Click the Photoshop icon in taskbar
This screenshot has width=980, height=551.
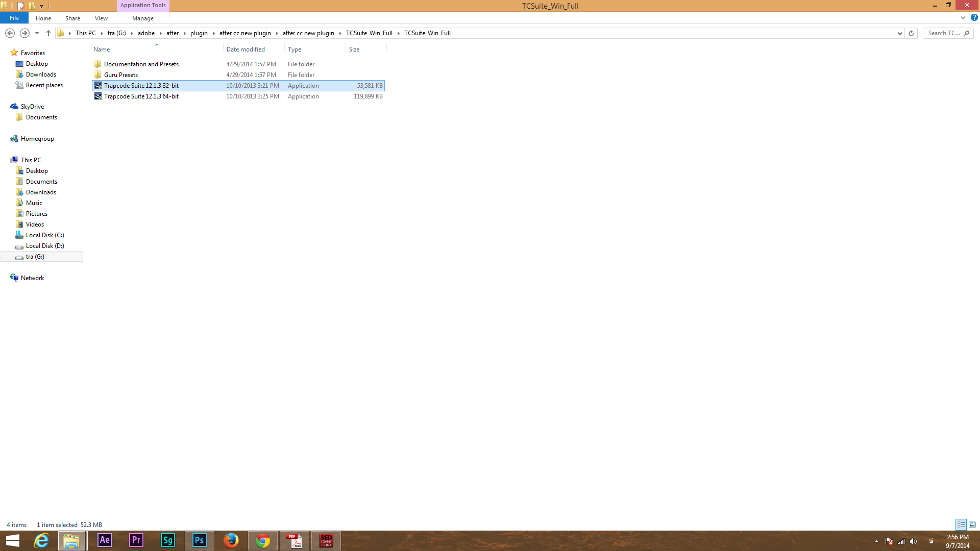click(x=199, y=541)
